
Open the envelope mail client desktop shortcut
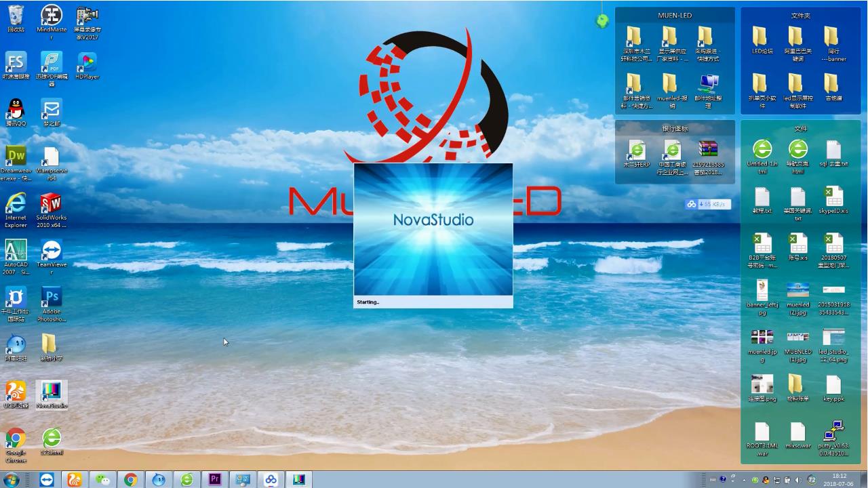point(52,112)
